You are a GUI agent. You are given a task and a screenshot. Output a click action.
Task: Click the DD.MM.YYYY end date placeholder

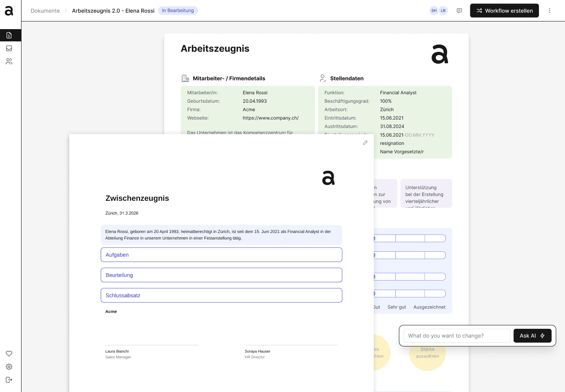pyautogui.click(x=420, y=135)
